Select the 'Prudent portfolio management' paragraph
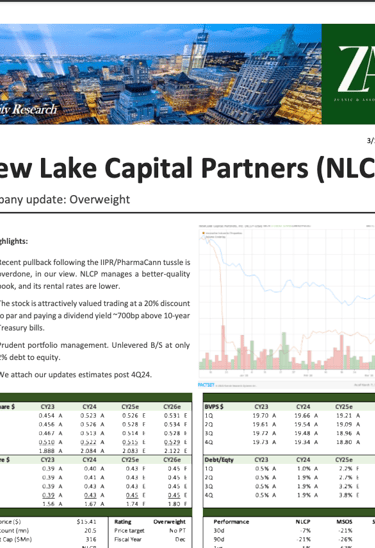Image resolution: width=375 pixels, height=548 pixels. pyautogui.click(x=94, y=351)
